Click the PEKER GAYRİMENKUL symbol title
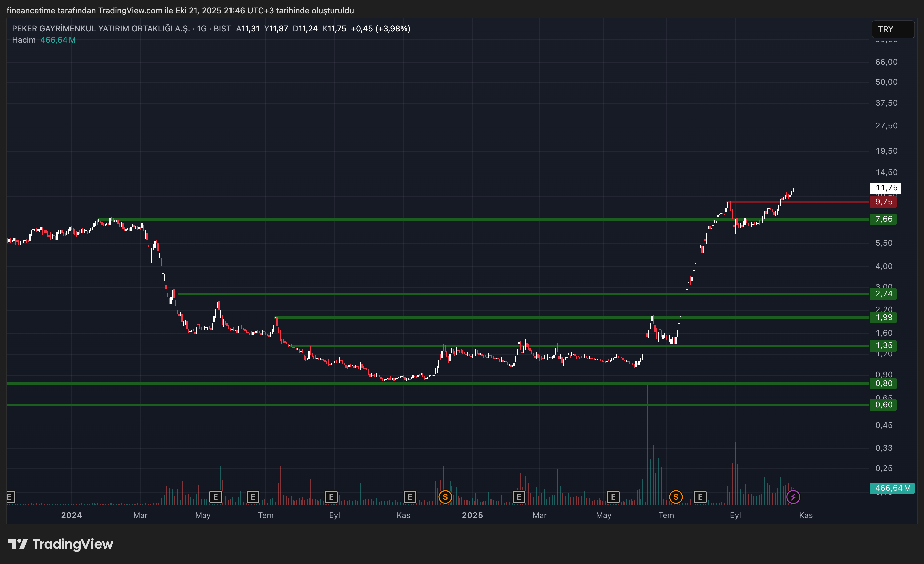 [101, 28]
